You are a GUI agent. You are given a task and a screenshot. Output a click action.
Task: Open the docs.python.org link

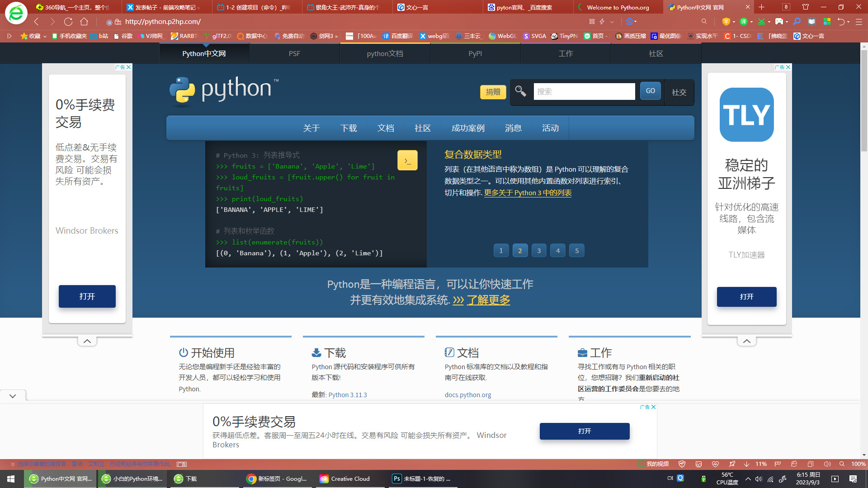[468, 395]
